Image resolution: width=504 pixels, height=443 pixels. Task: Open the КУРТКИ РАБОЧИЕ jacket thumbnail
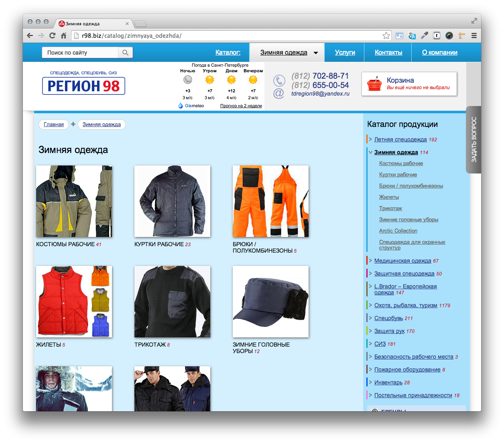coord(172,201)
